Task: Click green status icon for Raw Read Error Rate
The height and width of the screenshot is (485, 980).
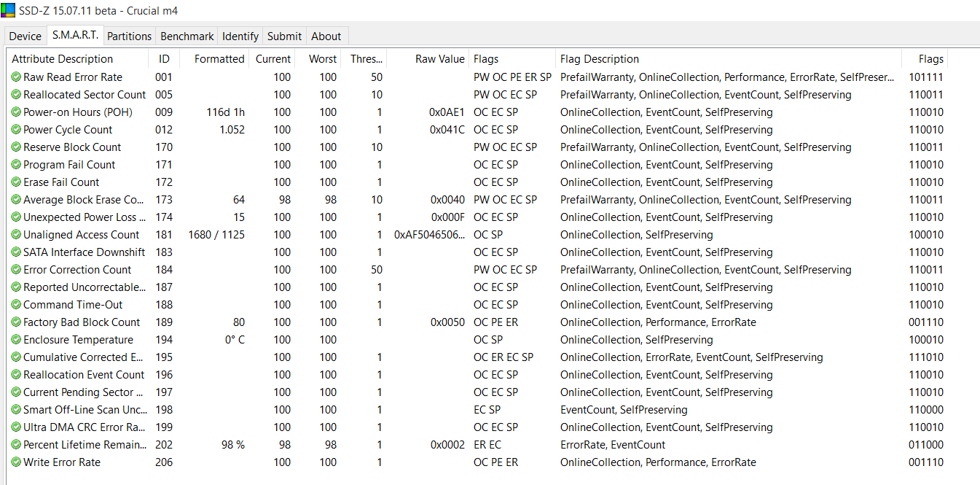Action: coord(16,77)
